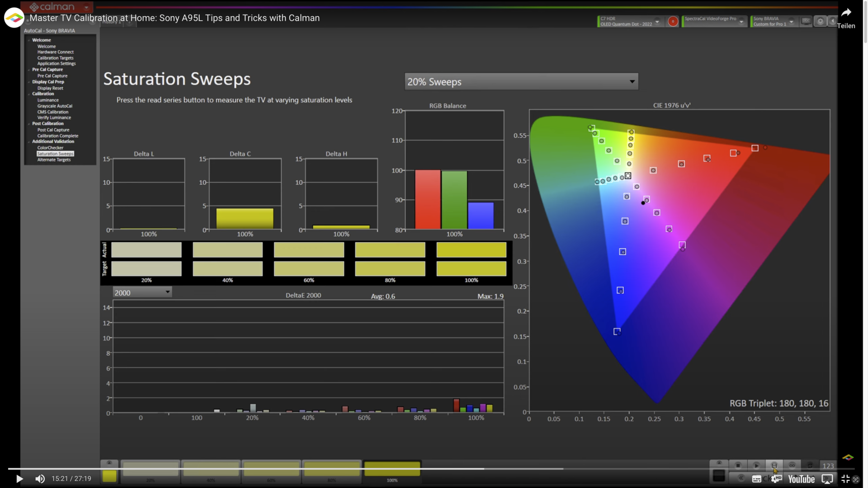
Task: Click the video title text
Action: pos(175,18)
